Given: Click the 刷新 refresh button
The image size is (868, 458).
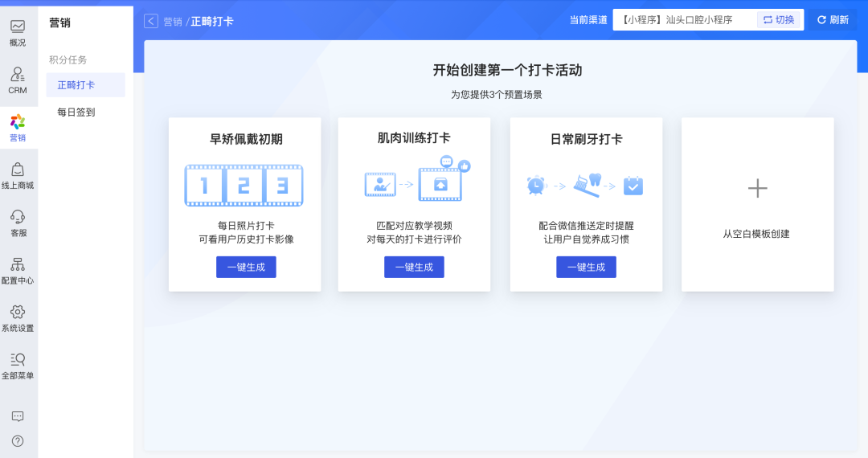Looking at the screenshot, I should pyautogui.click(x=833, y=20).
